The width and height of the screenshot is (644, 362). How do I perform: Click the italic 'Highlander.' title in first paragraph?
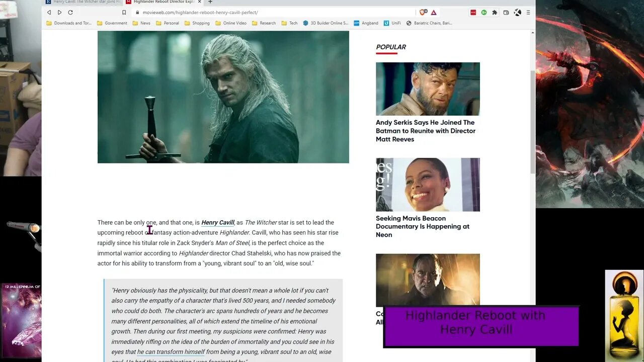[x=234, y=233]
